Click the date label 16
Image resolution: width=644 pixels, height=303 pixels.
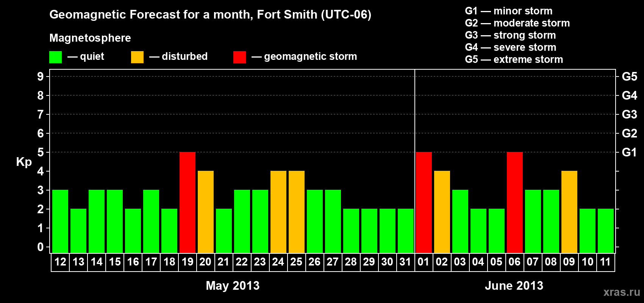coord(133,262)
